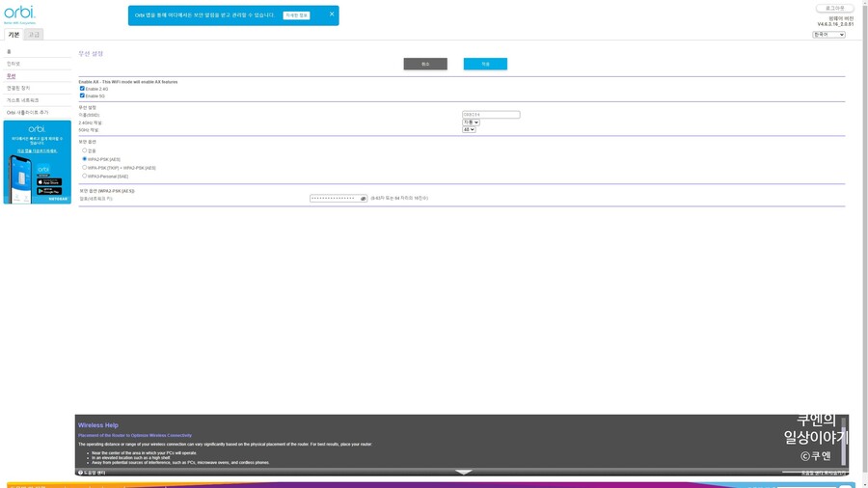Select WPA-PSK [TKIP] + WPA2-PSK [AES] option

(x=85, y=168)
